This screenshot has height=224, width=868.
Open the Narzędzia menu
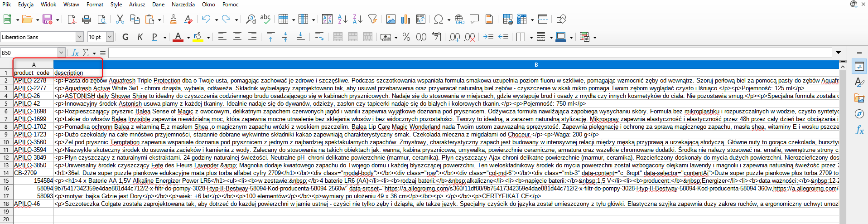[183, 5]
